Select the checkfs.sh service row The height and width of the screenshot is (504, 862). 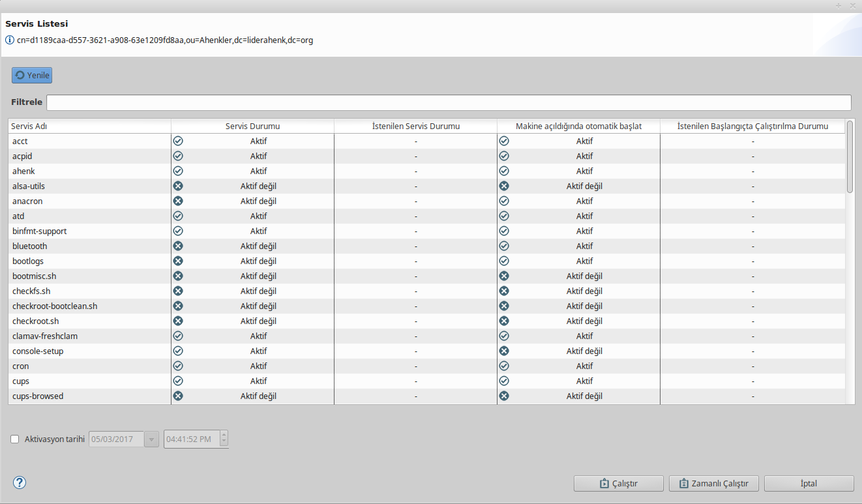426,291
